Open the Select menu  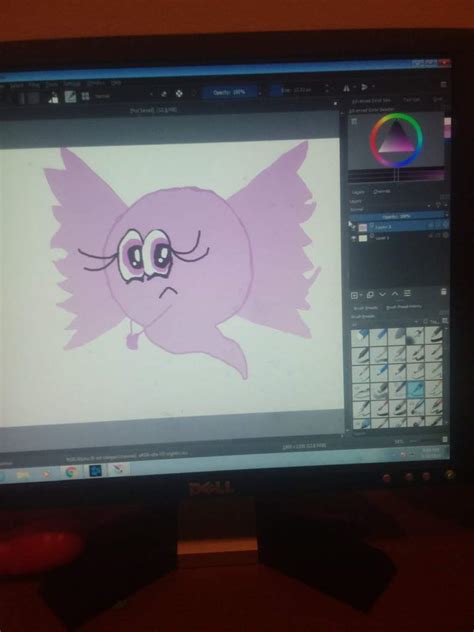(17, 86)
